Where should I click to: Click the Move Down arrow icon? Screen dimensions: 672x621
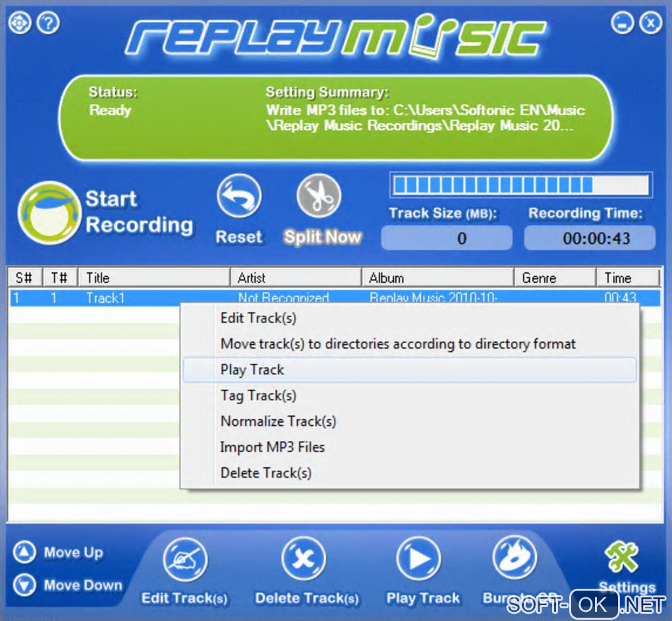(24, 585)
